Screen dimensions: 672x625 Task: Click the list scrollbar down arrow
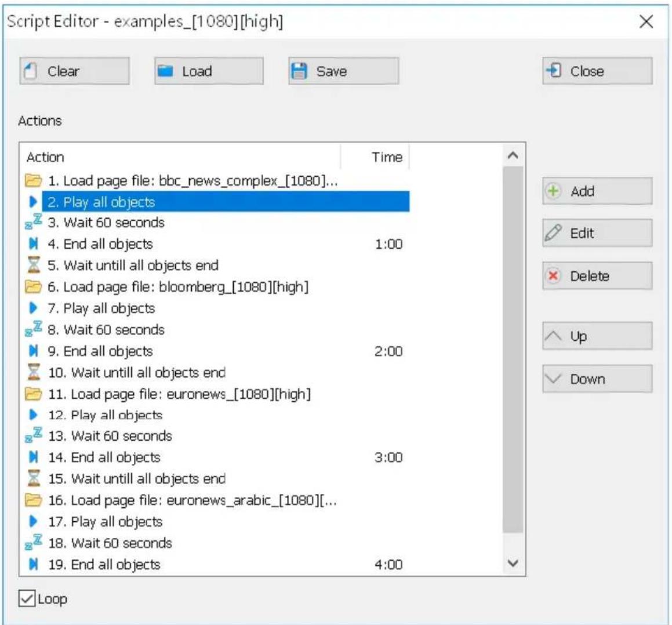[x=513, y=564]
